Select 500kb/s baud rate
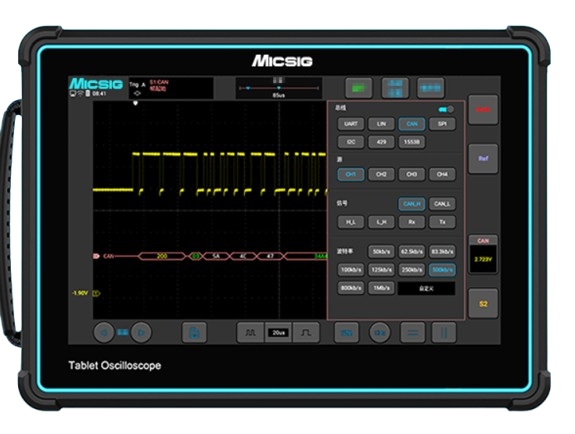575x434 pixels. click(442, 270)
